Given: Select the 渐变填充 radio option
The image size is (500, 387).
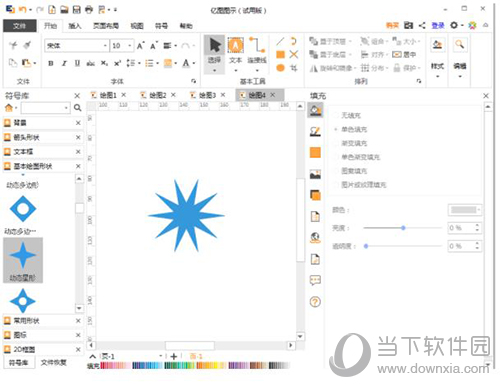Looking at the screenshot, I should click(336, 143).
